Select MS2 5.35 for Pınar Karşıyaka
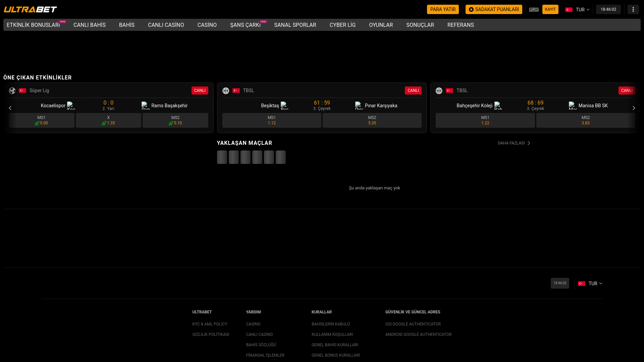The image size is (644, 362). point(372,120)
